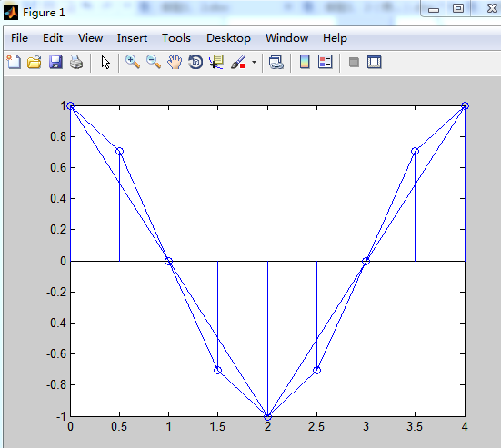Open file with the folder icon

click(x=35, y=62)
